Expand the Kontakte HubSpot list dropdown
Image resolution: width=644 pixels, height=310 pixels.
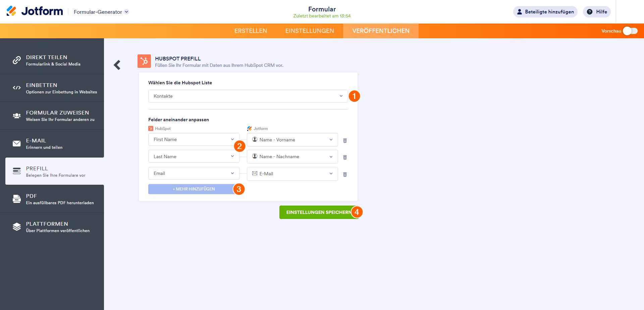(248, 96)
